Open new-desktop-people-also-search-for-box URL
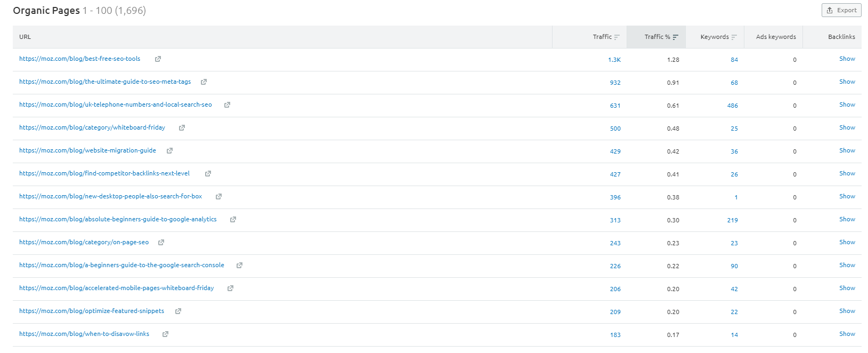The width and height of the screenshot is (868, 353). tap(111, 196)
